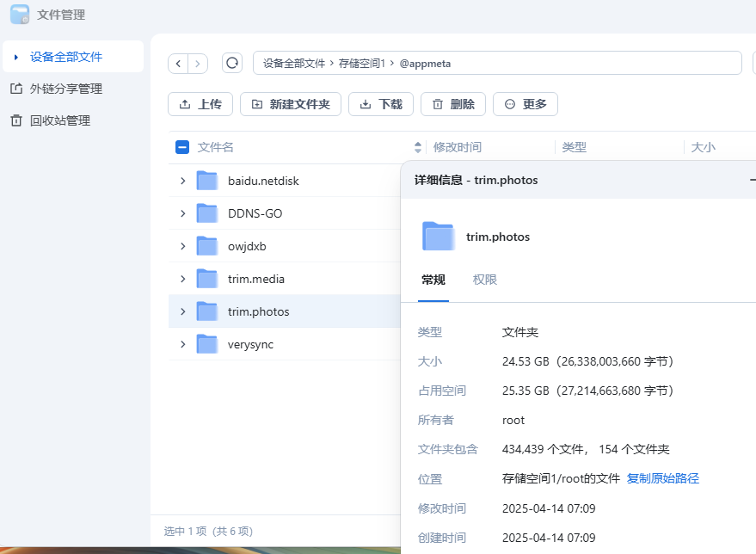Click the baidu.netdisk folder icon
This screenshot has height=554, width=756.
click(x=206, y=181)
